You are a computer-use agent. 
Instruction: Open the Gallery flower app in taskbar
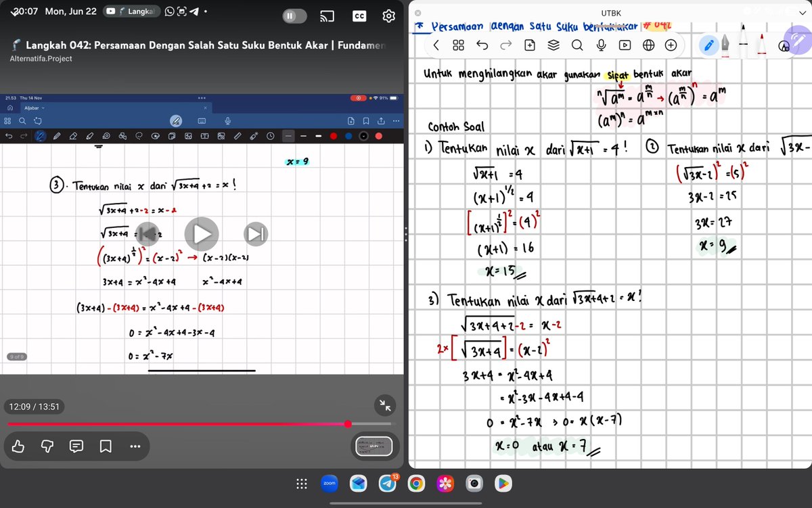coord(445,484)
